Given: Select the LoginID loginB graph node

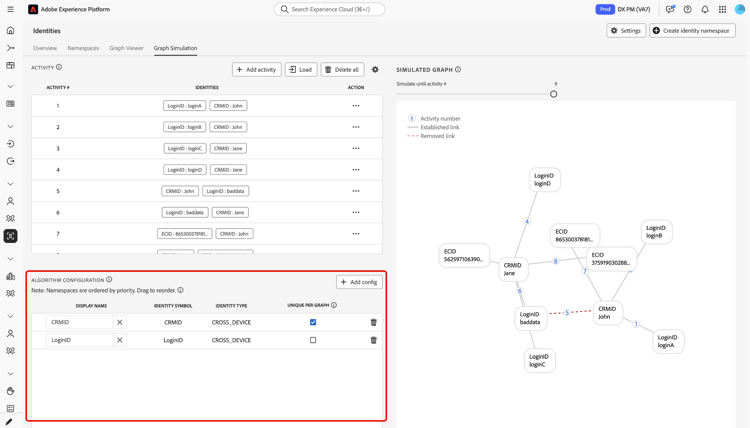Looking at the screenshot, I should click(656, 231).
